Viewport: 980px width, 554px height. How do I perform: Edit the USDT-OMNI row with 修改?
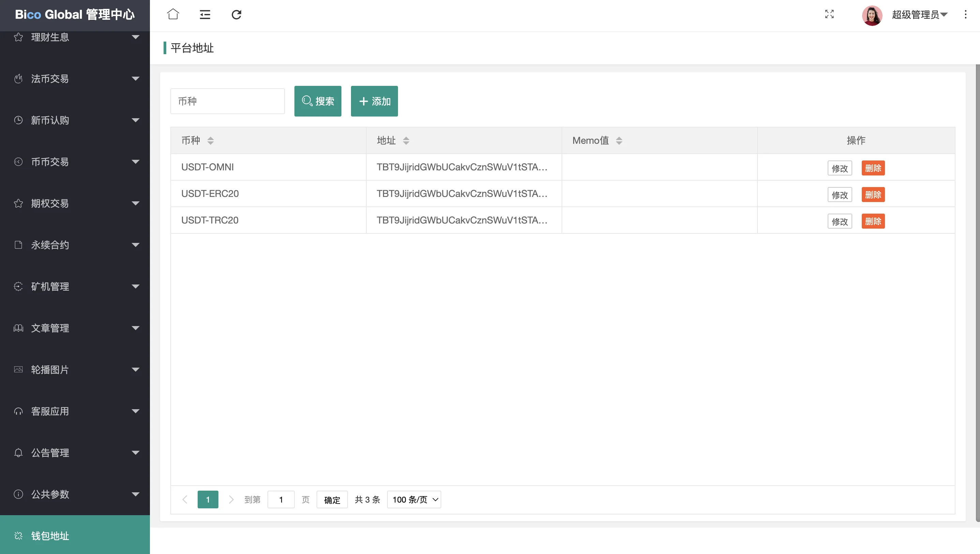[x=839, y=168]
